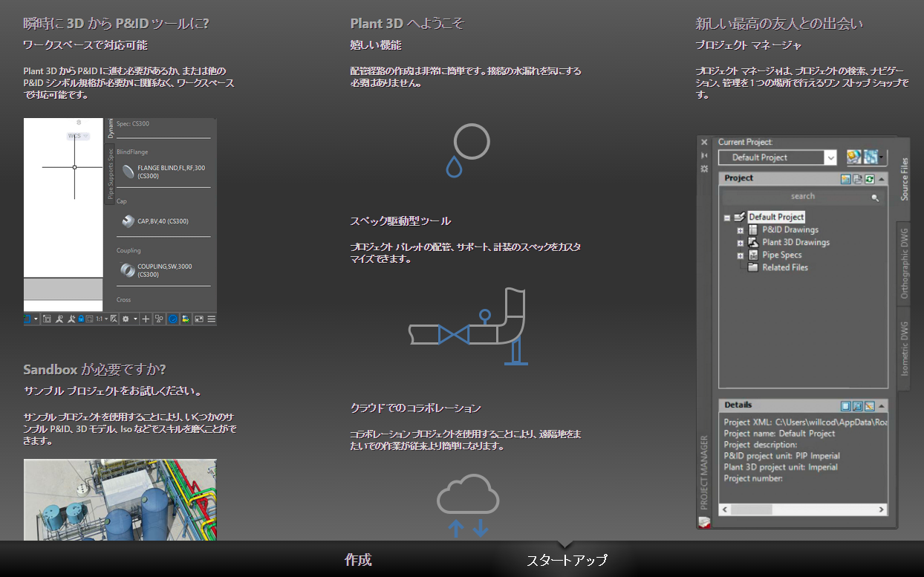
Task: Select Default Project in the tree
Action: (776, 217)
